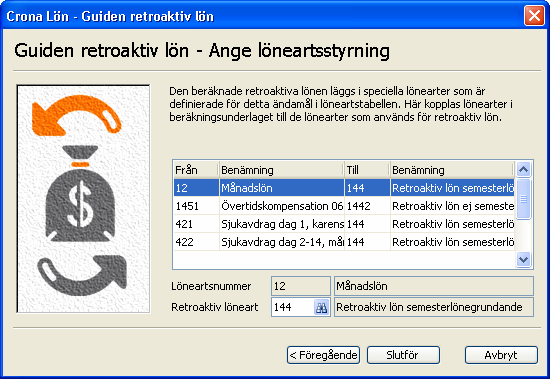The height and width of the screenshot is (379, 550).
Task: Click the Till value 144 in row 422
Action: coord(367,242)
